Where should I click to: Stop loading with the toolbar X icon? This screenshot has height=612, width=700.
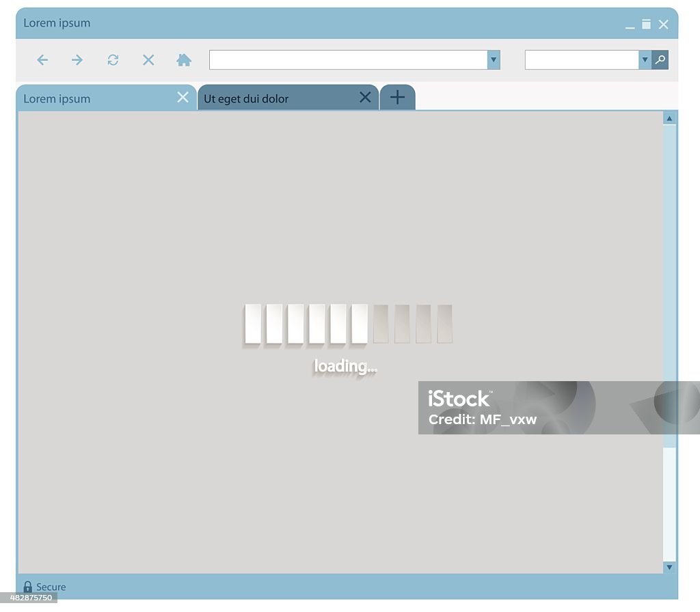coord(148,60)
